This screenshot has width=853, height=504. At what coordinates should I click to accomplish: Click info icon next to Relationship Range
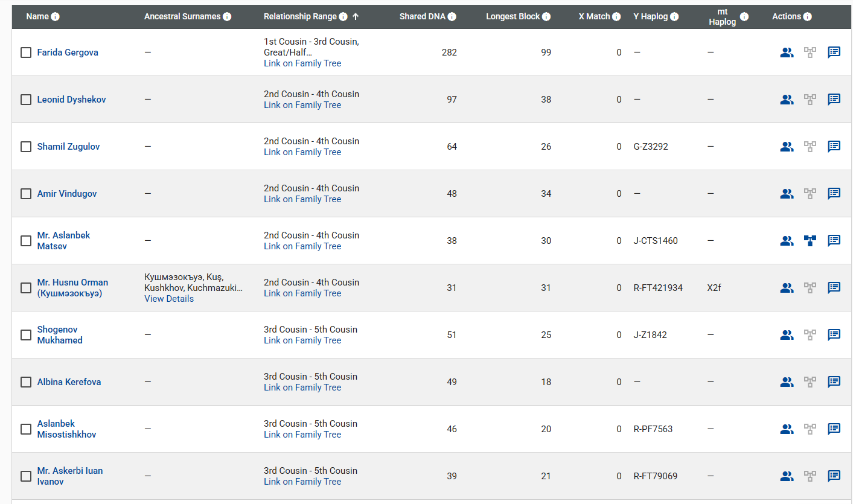[343, 17]
